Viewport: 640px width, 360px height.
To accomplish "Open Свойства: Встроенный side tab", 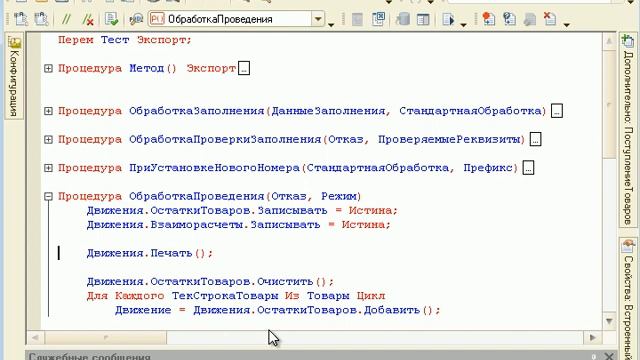I will (628, 299).
